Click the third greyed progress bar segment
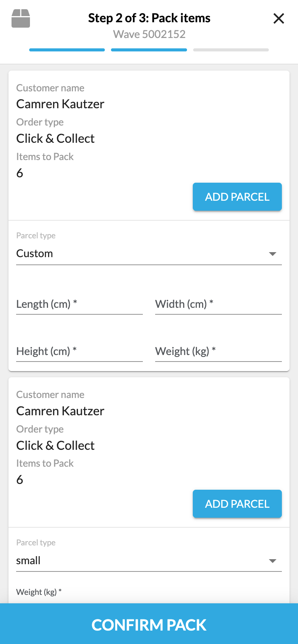 (x=231, y=50)
